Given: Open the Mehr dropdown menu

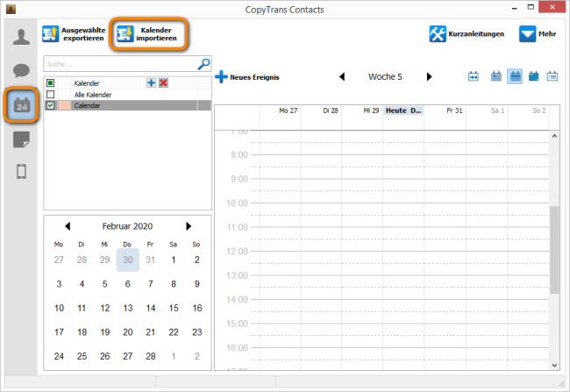Looking at the screenshot, I should 538,34.
